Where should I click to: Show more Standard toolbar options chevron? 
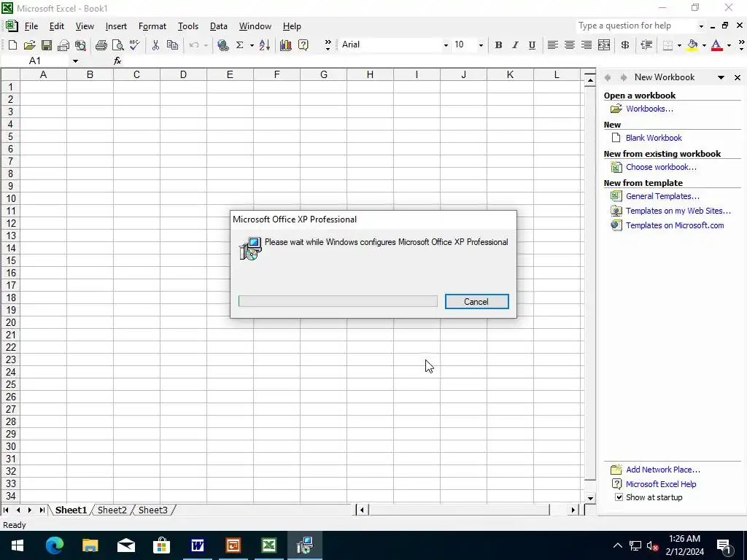(x=328, y=45)
